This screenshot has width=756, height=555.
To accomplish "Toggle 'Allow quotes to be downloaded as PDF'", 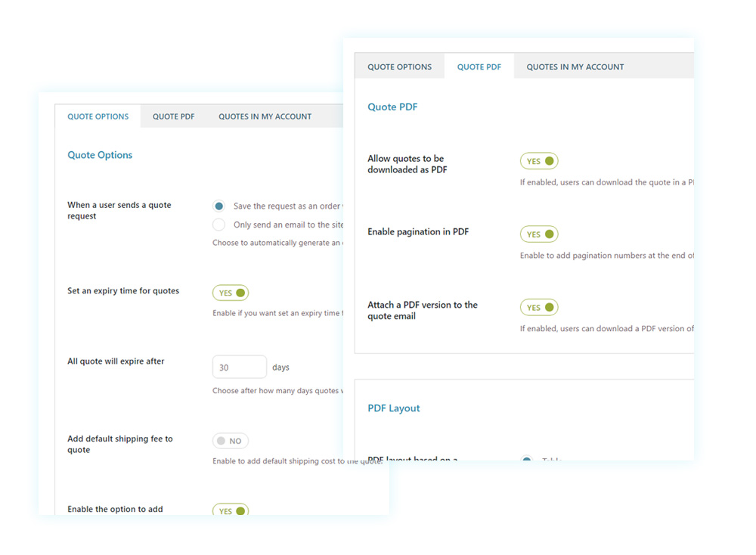I will [x=539, y=161].
